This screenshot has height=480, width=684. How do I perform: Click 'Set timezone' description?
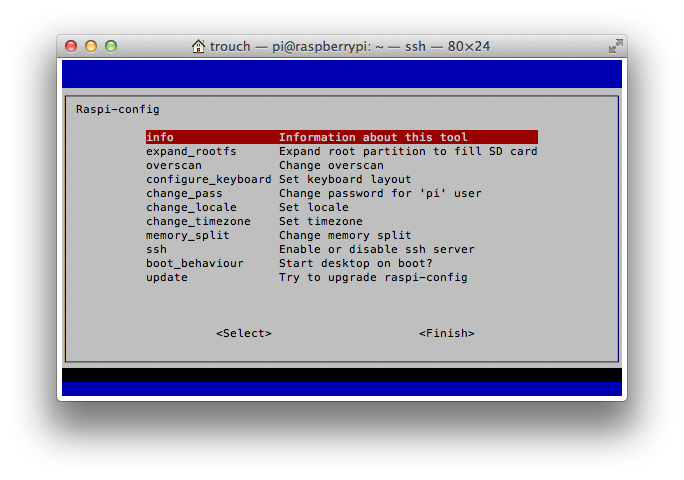321,221
